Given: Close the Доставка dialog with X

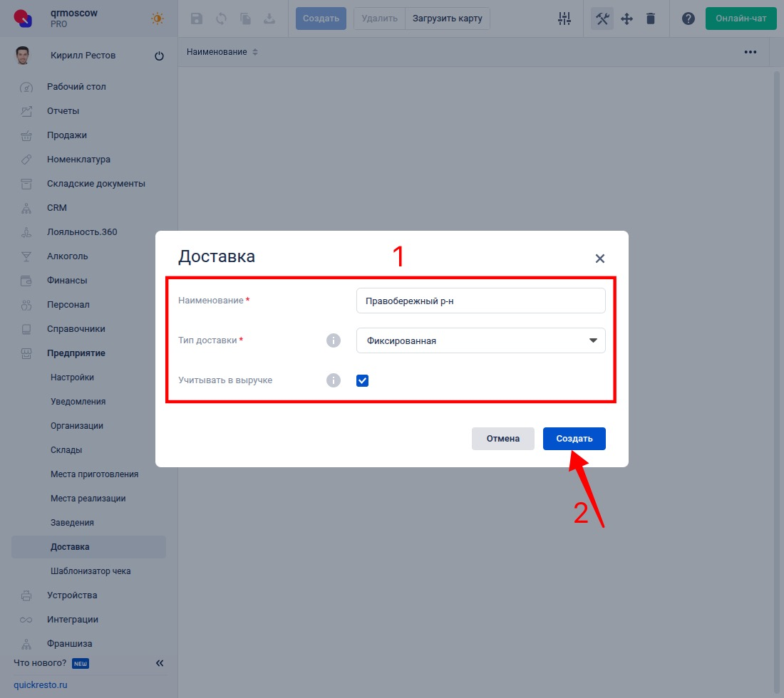Looking at the screenshot, I should pyautogui.click(x=599, y=259).
